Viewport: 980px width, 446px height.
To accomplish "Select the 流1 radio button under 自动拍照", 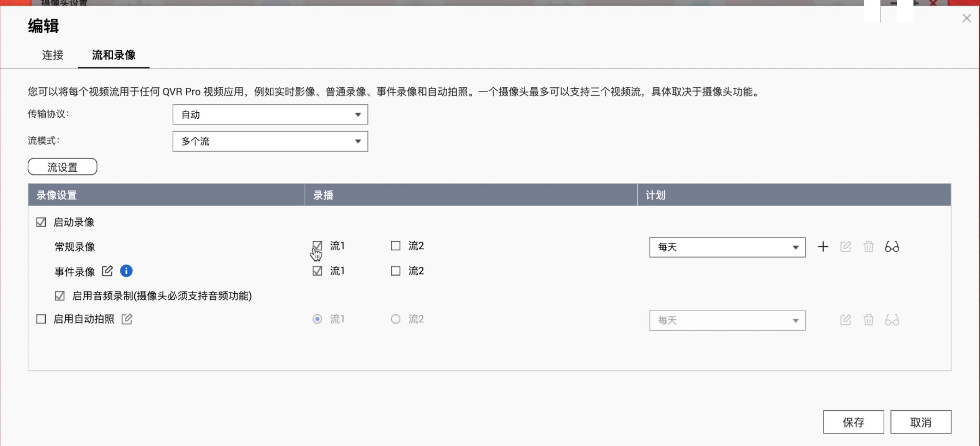I will (317, 319).
